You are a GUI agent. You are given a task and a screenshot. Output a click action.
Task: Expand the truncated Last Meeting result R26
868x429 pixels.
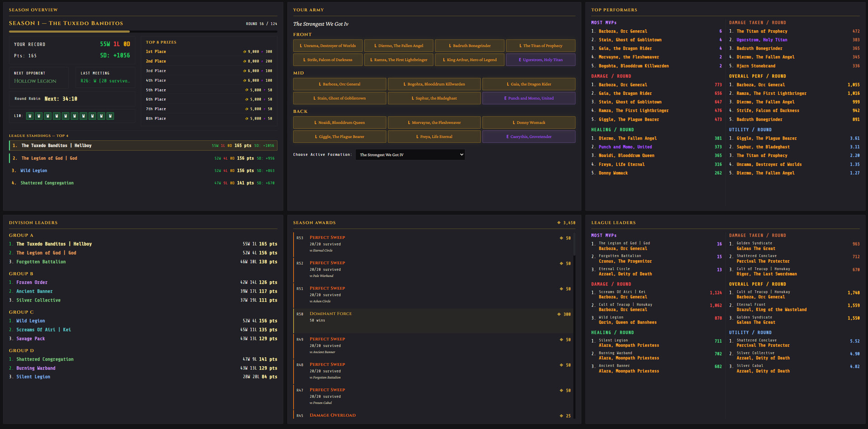pyautogui.click(x=105, y=80)
